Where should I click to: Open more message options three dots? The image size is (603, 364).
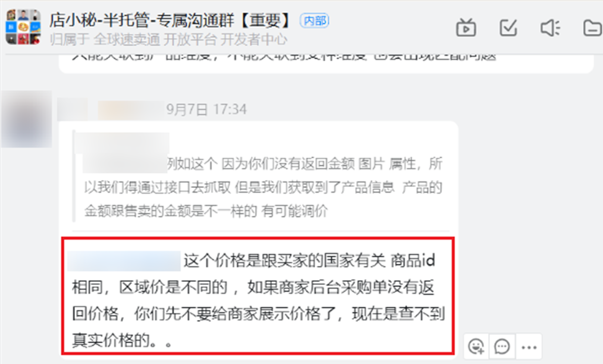pyautogui.click(x=529, y=346)
